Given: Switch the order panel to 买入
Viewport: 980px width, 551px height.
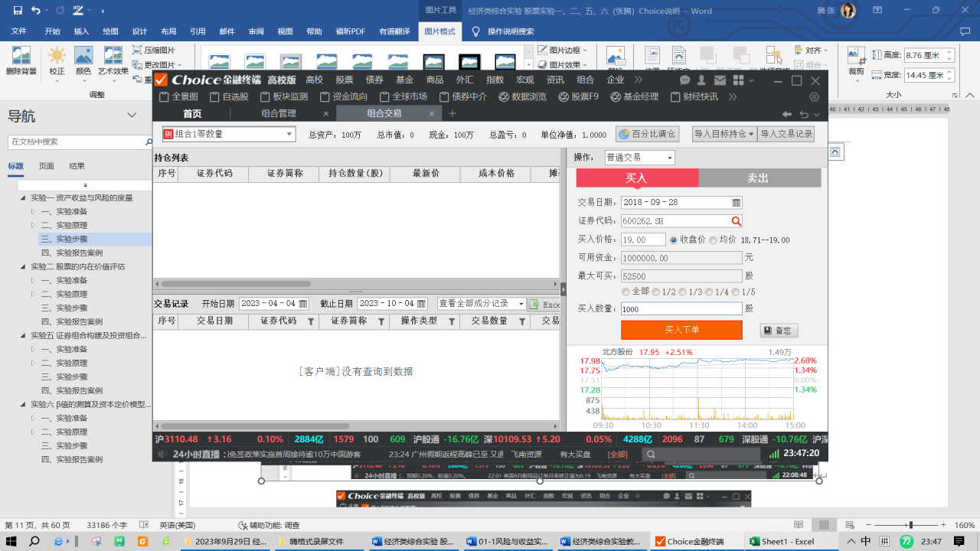Looking at the screenshot, I should tap(637, 178).
